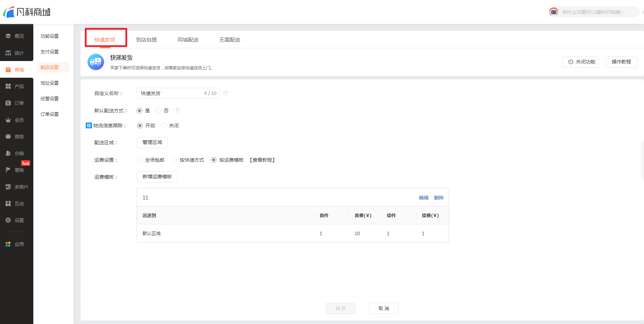This screenshot has width=644, height=324.
Task: Open the 营销 marketing flag icon
Action: point(8,170)
